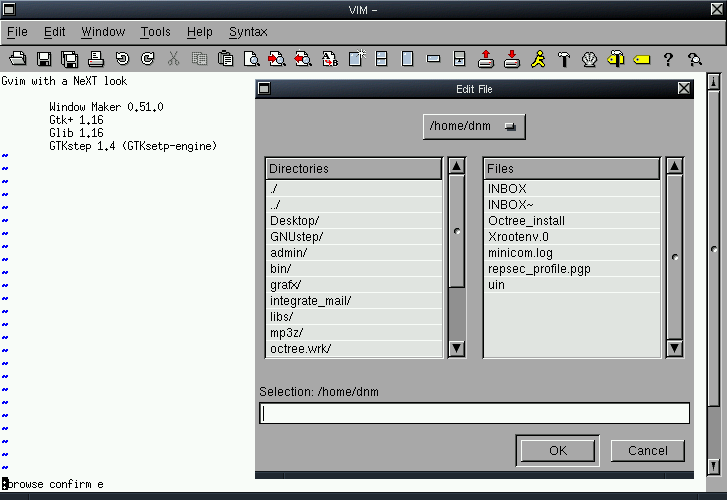Click the Paste clipboard icon
Viewport: 727px width, 500px height.
pos(225,59)
